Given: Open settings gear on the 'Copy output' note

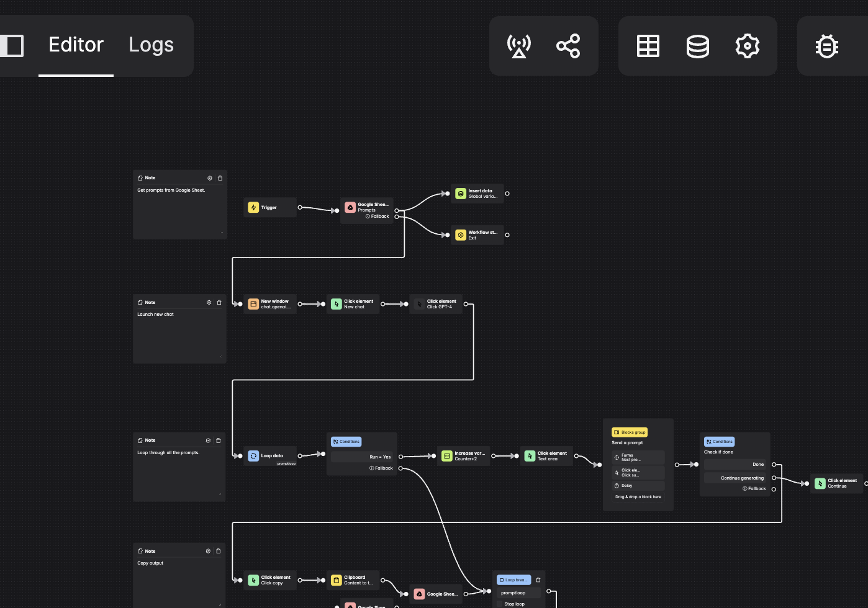Looking at the screenshot, I should pyautogui.click(x=208, y=551).
